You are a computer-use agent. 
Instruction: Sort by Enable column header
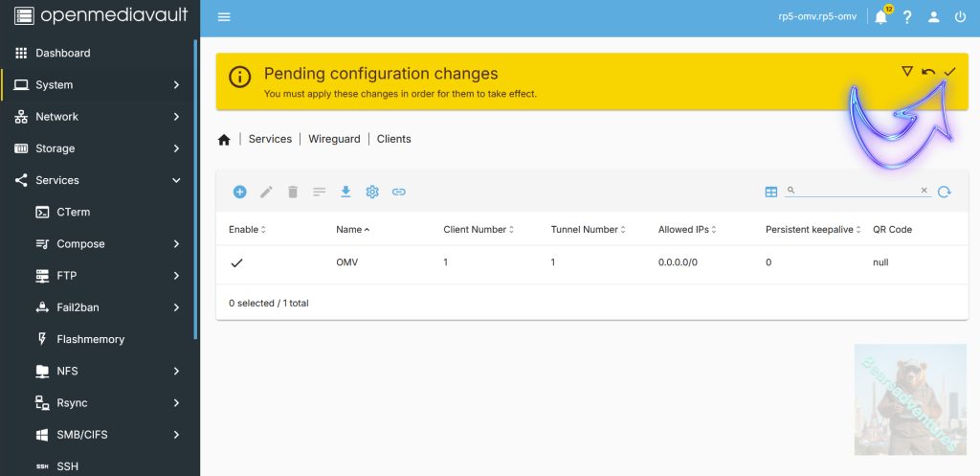tap(246, 230)
